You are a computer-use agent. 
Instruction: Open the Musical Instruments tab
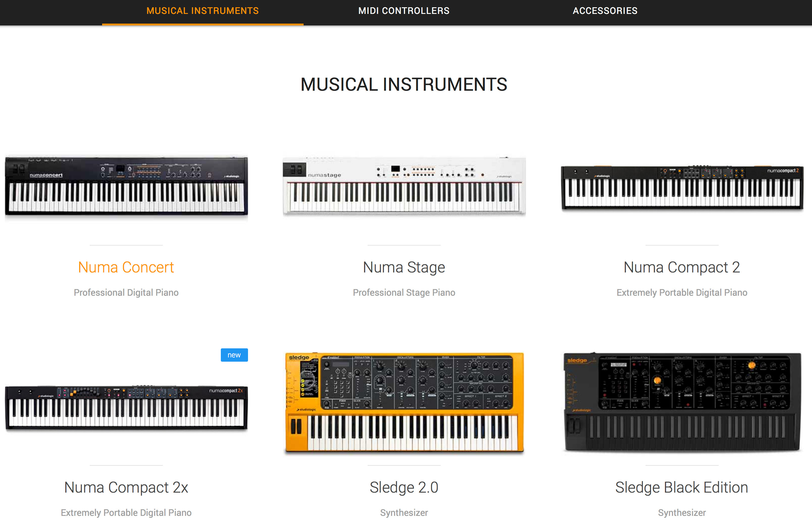click(202, 11)
